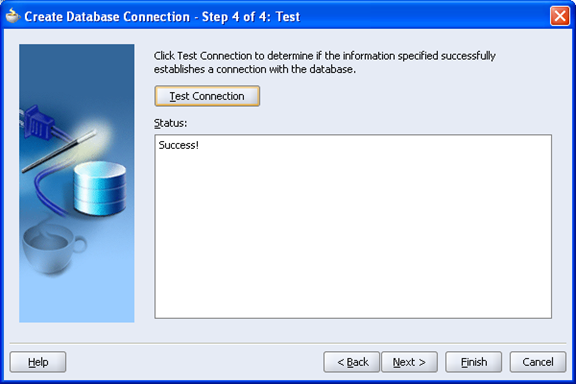This screenshot has width=576, height=384.
Task: Click the Test Connection instruction text
Action: coord(325,62)
